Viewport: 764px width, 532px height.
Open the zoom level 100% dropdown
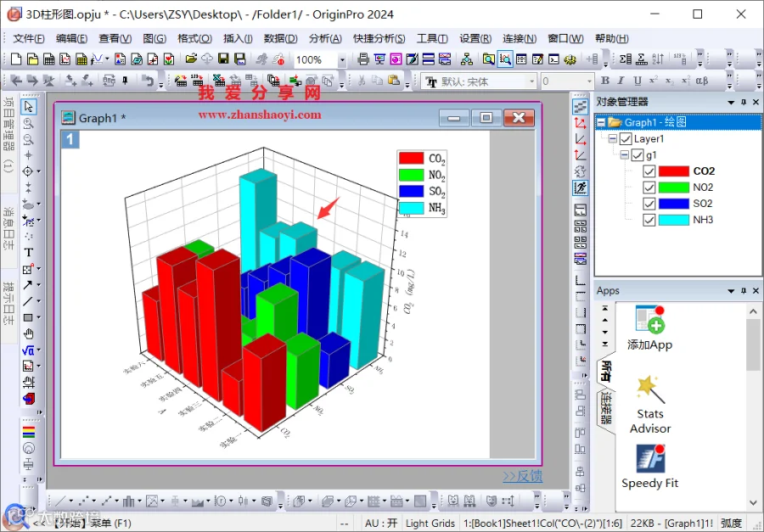point(342,60)
